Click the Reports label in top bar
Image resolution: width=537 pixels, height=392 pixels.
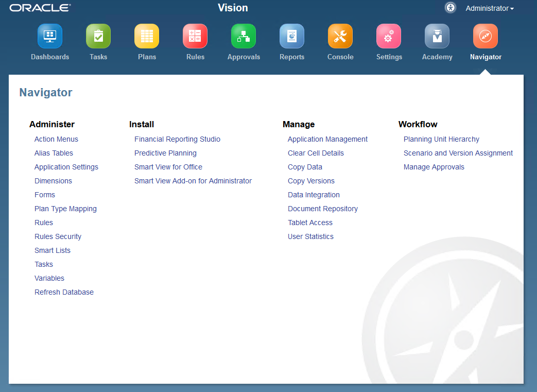tap(292, 57)
